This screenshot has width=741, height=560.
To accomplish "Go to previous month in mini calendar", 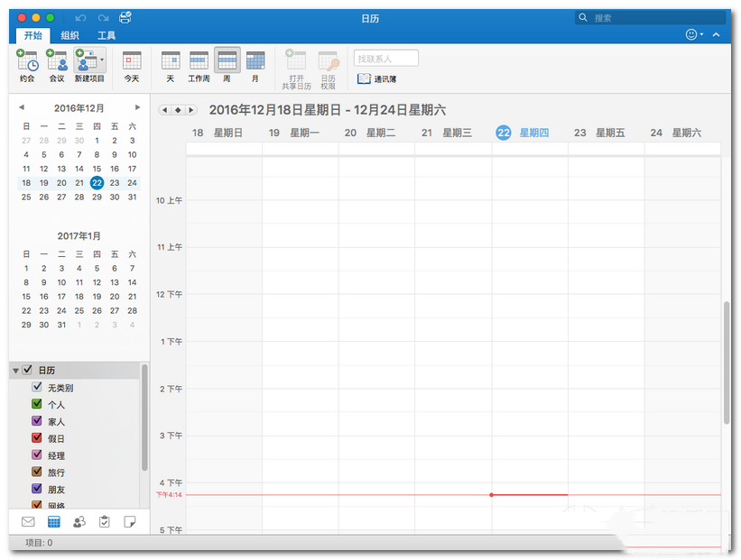I will [22, 107].
